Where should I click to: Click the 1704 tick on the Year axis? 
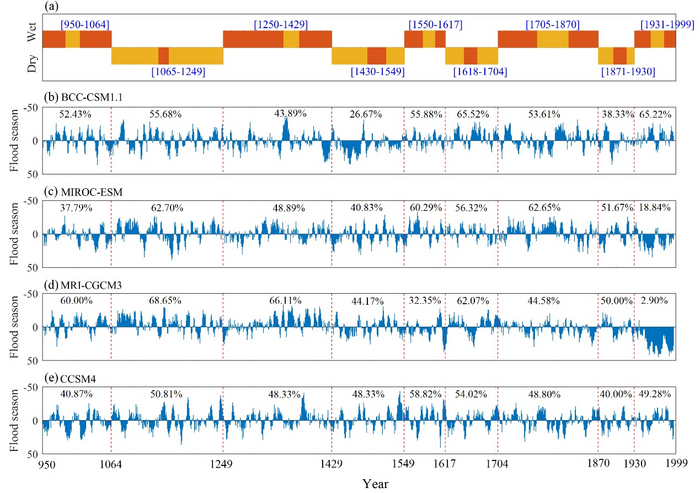click(x=497, y=464)
